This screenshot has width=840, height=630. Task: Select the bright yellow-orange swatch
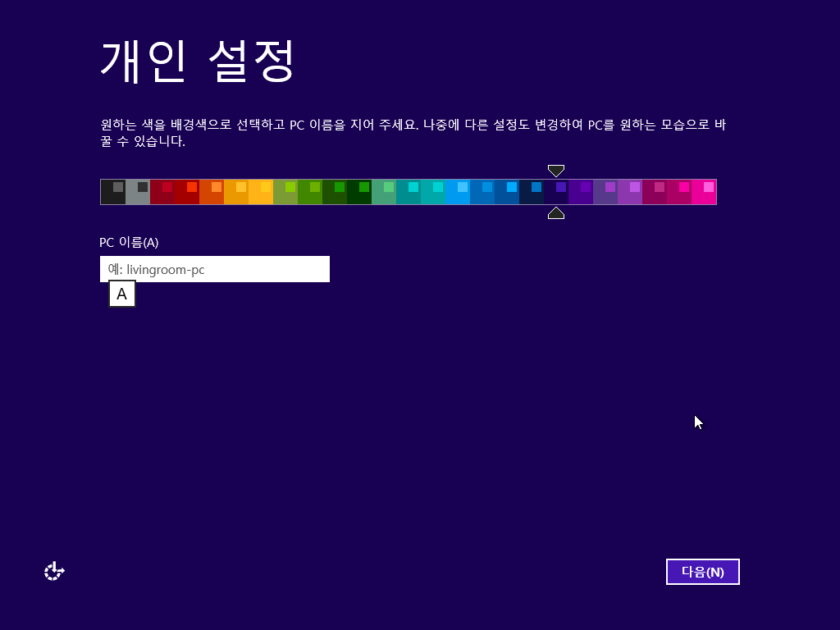click(261, 192)
